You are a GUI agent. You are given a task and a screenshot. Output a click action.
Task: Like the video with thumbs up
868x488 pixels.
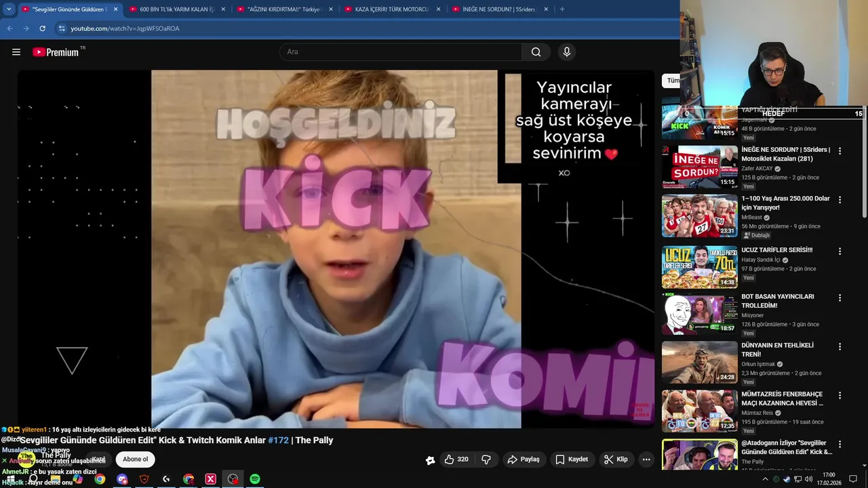456,460
